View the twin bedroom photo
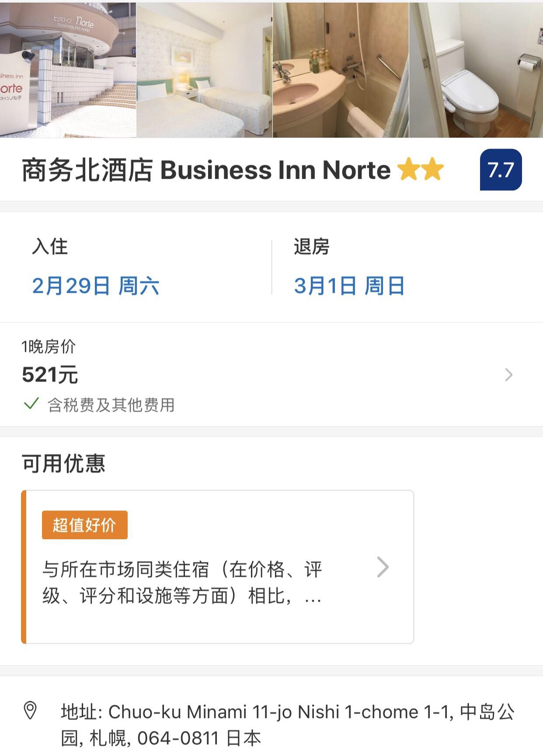 coord(204,70)
